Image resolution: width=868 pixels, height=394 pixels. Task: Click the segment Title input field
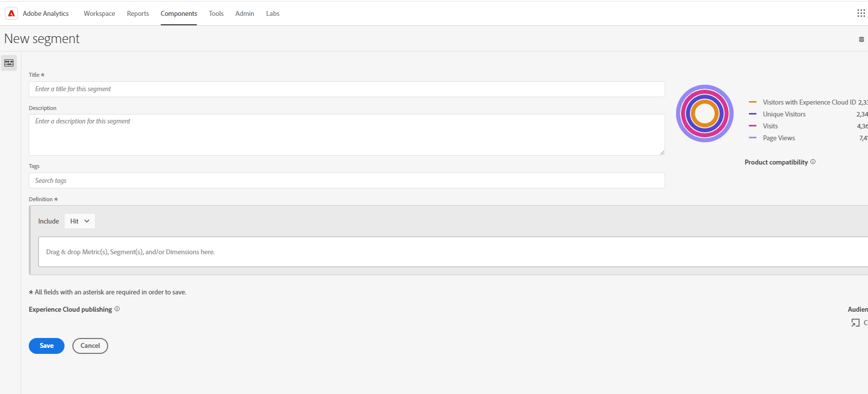point(347,89)
